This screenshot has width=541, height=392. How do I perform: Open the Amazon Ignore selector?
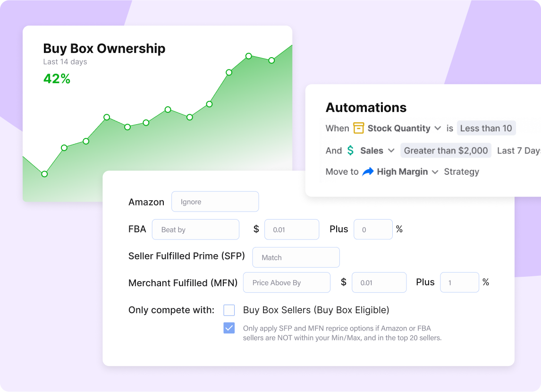(215, 202)
